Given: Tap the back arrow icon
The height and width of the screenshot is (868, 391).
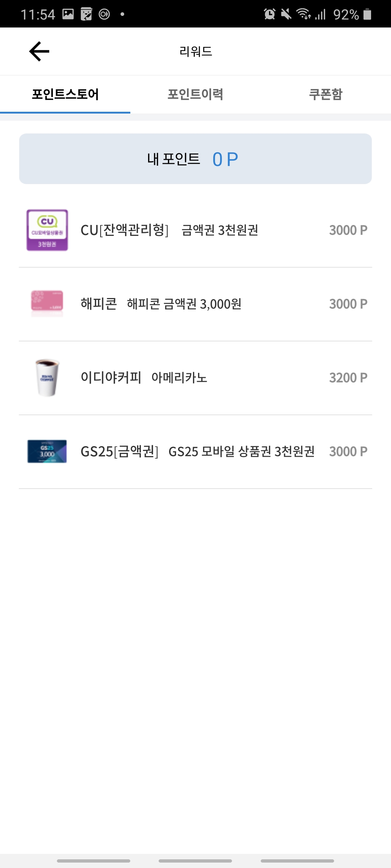Looking at the screenshot, I should pos(39,51).
